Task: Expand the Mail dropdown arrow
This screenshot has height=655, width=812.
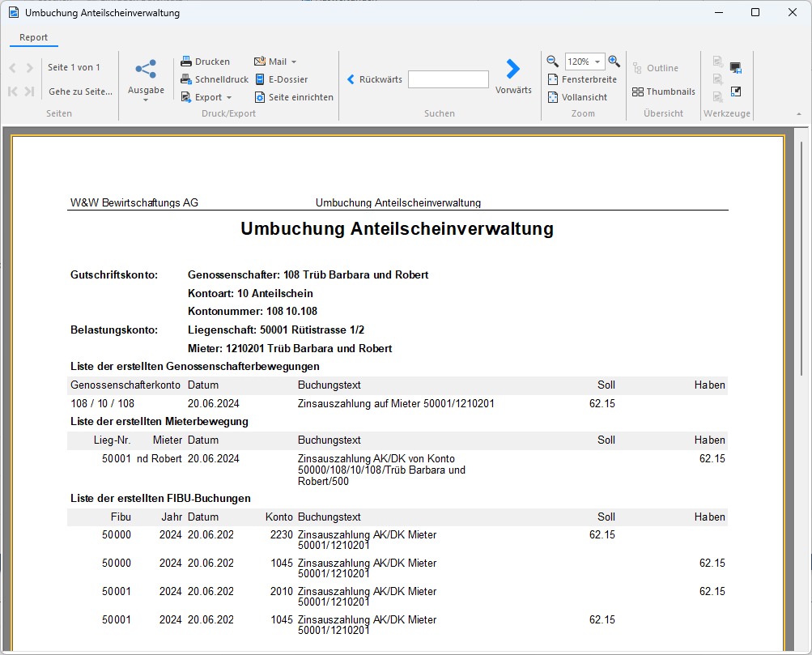Action: pyautogui.click(x=294, y=62)
